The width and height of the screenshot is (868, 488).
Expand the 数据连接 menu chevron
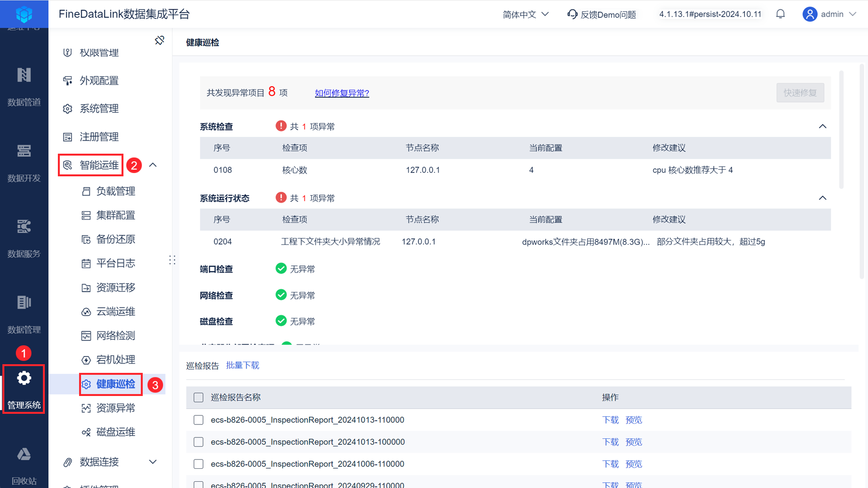tap(153, 462)
